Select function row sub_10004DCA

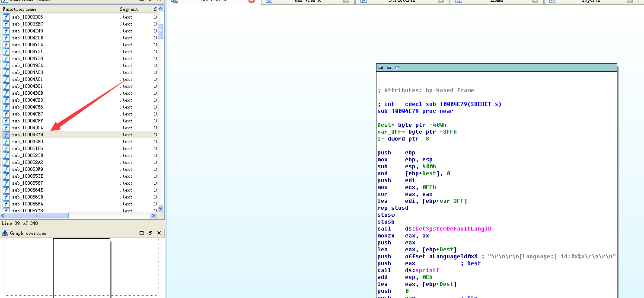point(79,128)
